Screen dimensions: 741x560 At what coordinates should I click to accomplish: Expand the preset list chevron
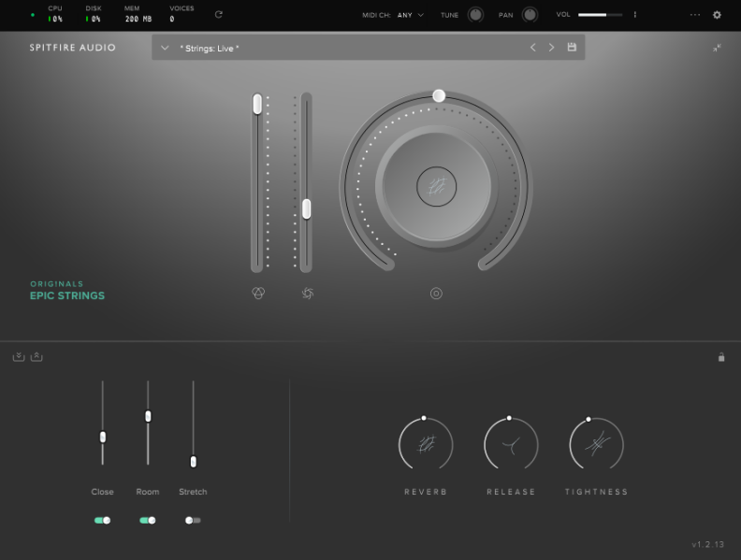pyautogui.click(x=165, y=48)
